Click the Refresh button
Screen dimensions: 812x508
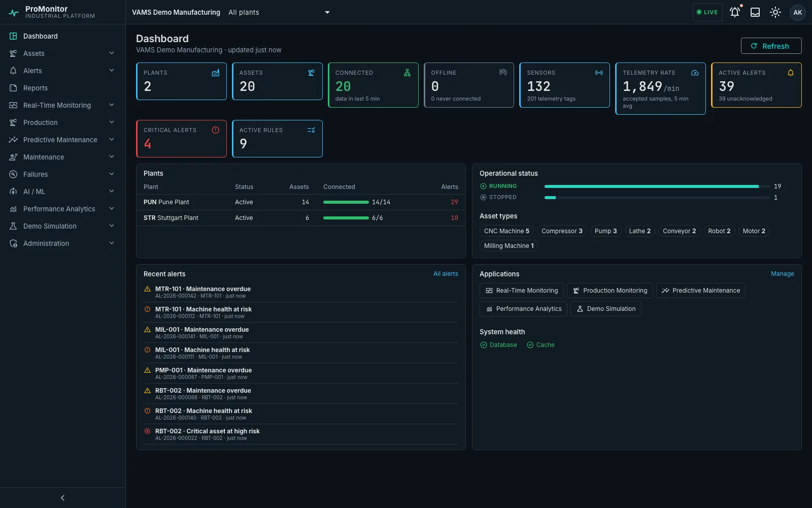click(x=771, y=46)
